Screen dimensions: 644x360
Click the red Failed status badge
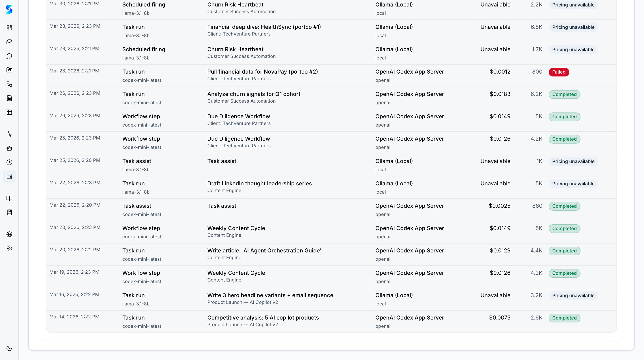click(x=559, y=72)
